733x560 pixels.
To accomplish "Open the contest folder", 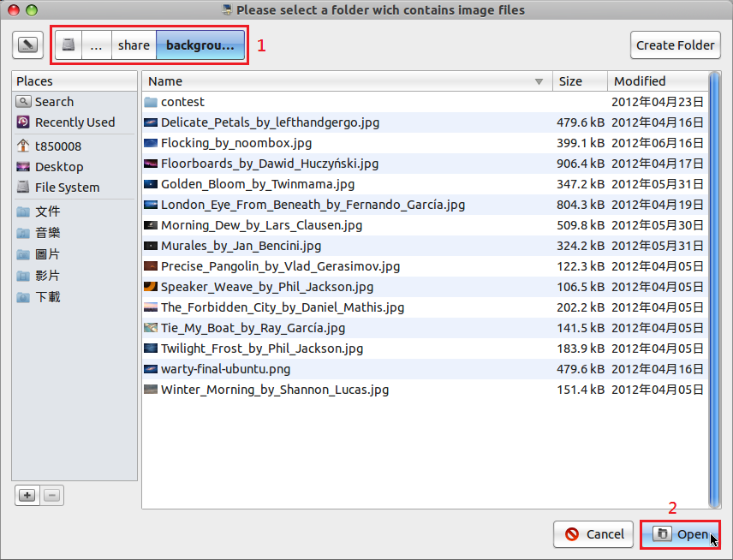I will [x=182, y=102].
